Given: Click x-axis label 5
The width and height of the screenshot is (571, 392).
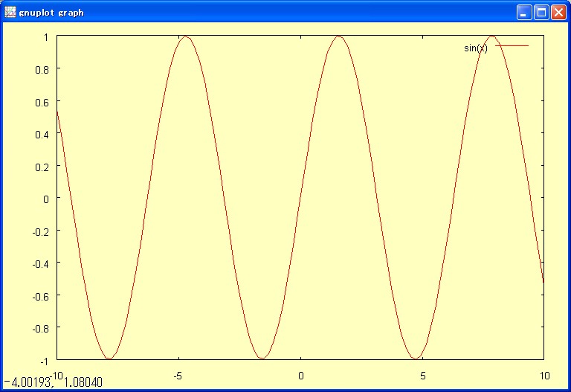Looking at the screenshot, I should pyautogui.click(x=422, y=376).
